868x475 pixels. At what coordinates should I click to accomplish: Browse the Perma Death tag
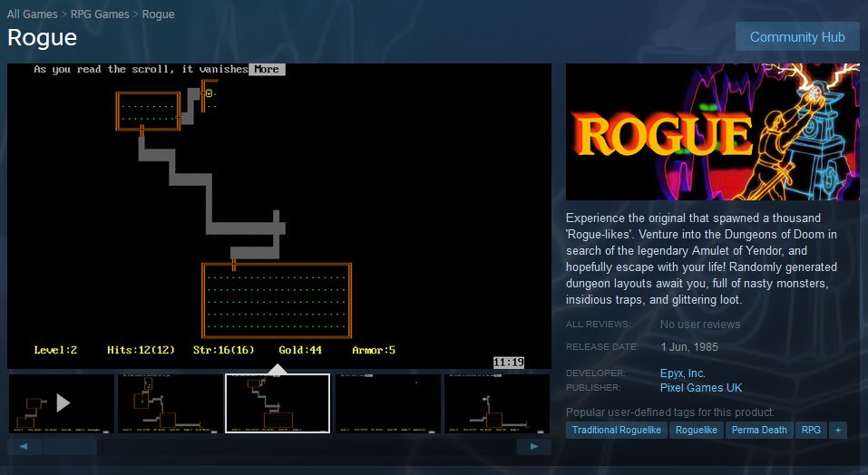tap(759, 431)
